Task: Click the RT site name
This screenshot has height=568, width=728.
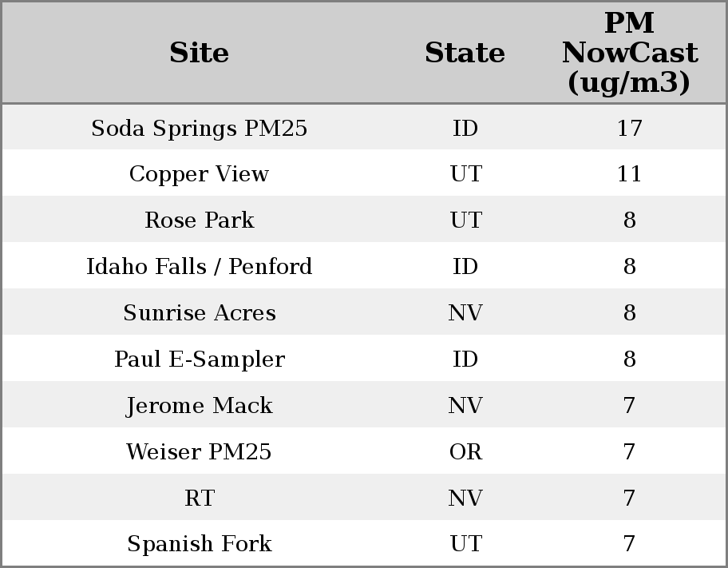Action: 199,498
